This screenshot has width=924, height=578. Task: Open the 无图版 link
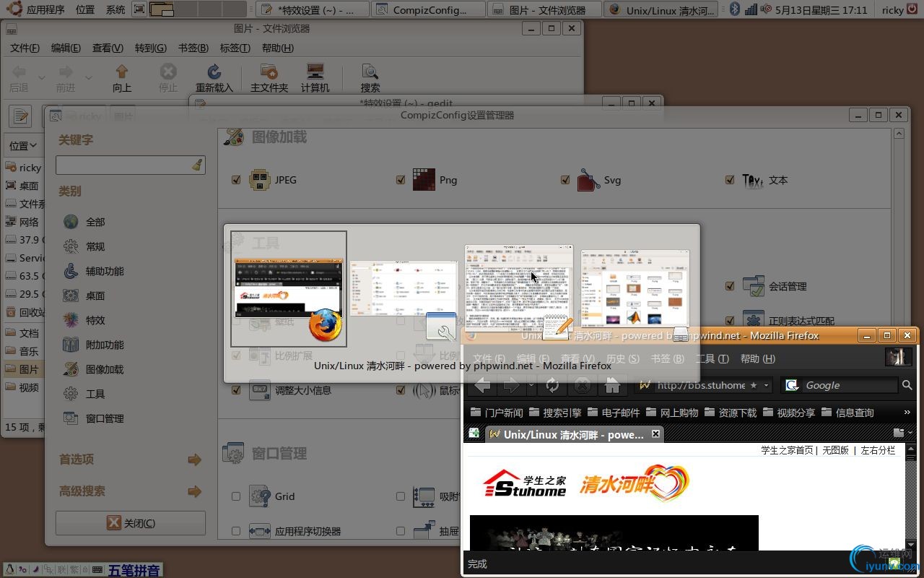click(x=836, y=450)
